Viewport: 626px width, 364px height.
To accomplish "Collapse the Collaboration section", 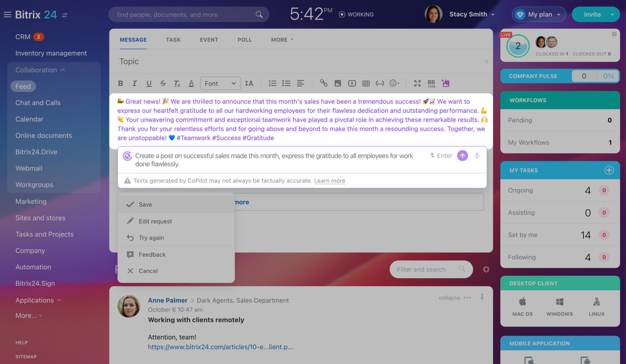I will pyautogui.click(x=40, y=70).
